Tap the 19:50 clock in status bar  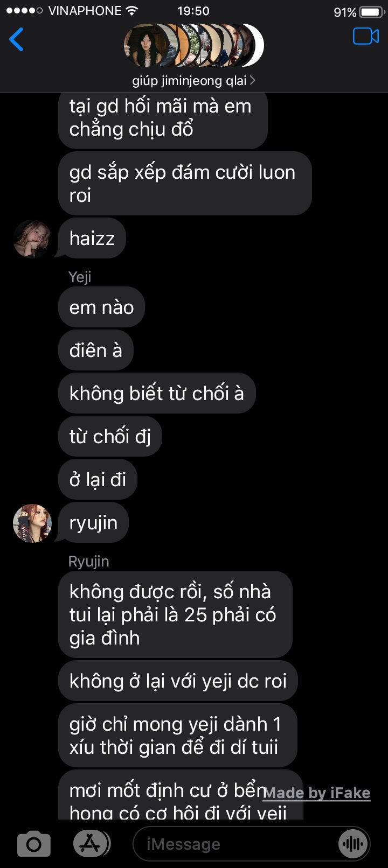coord(193,11)
